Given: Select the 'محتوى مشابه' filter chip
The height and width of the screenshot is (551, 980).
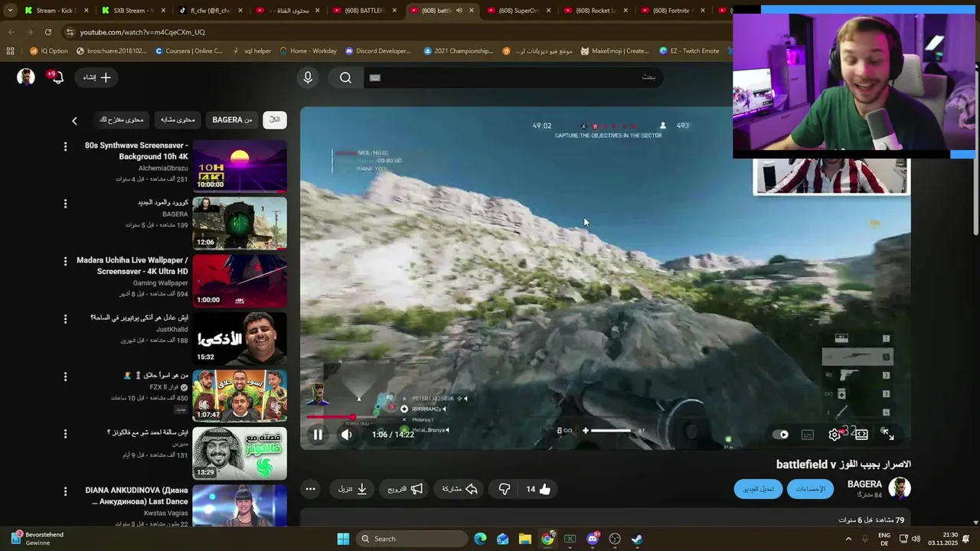Looking at the screenshot, I should [178, 120].
